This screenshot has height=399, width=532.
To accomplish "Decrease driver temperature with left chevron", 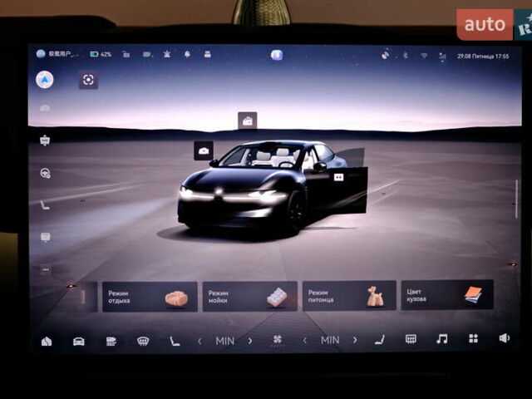I will [x=199, y=341].
